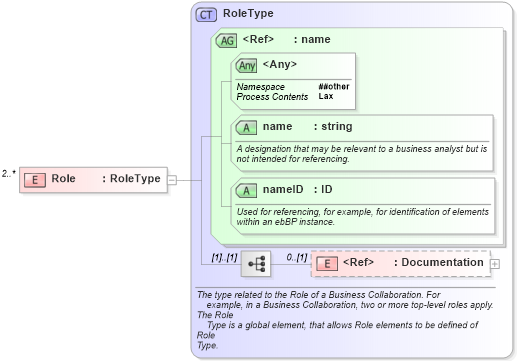Click the ': RoleType' type label
The width and height of the screenshot is (517, 361).
point(131,179)
